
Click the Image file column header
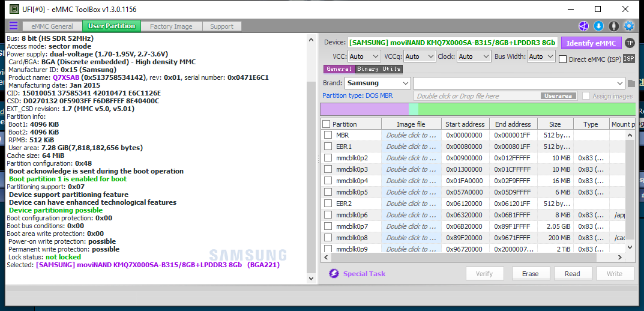point(411,124)
